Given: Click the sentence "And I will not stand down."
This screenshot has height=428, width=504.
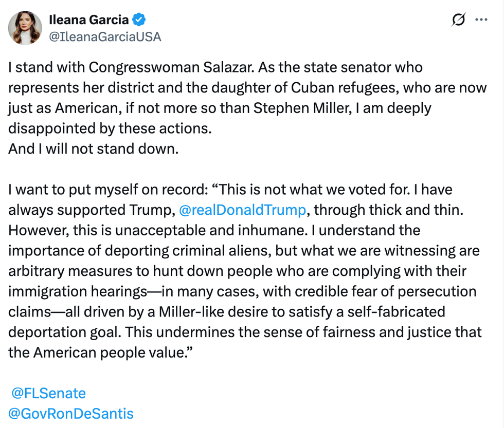Looking at the screenshot, I should 93,148.
